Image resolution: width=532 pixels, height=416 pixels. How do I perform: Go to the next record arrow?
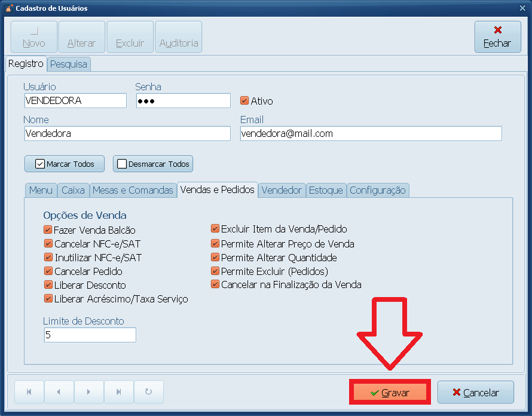pos(88,392)
